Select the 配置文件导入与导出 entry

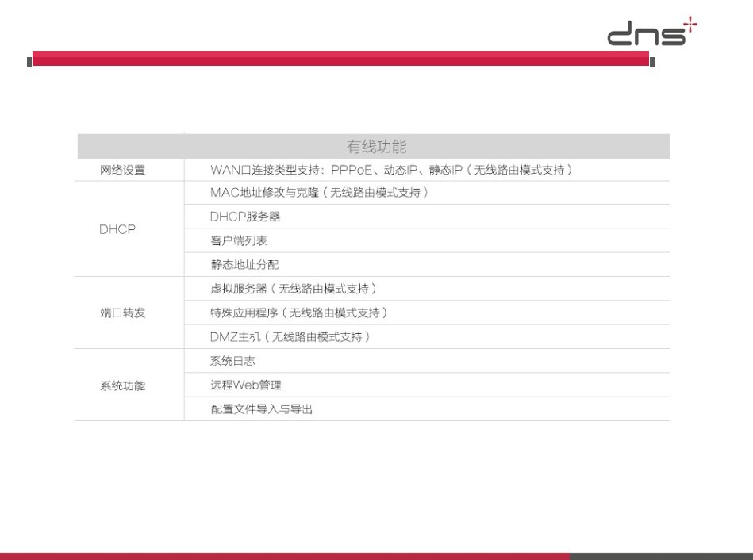[261, 410]
